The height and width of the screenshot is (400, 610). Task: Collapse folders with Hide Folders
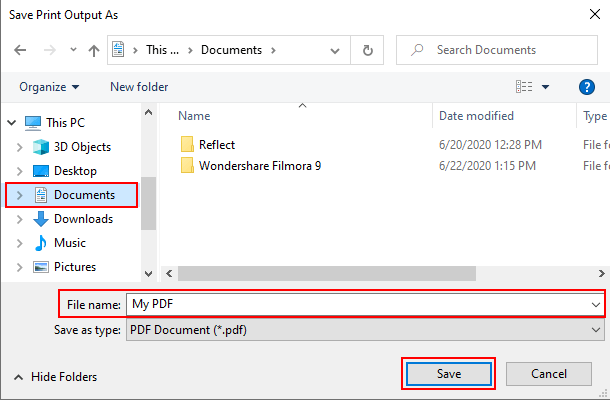(x=56, y=377)
